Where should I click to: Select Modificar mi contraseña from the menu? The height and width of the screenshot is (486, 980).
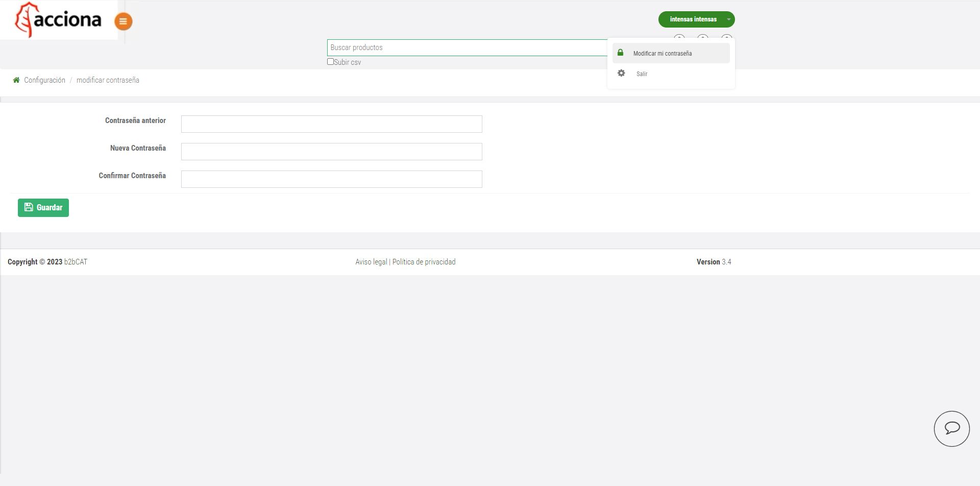pos(662,53)
